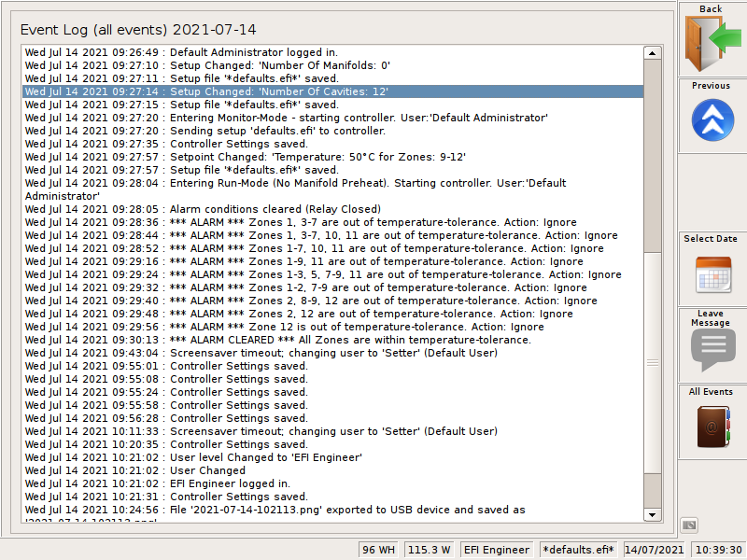
Task: Click the 96 WH status indicator
Action: [378, 550]
